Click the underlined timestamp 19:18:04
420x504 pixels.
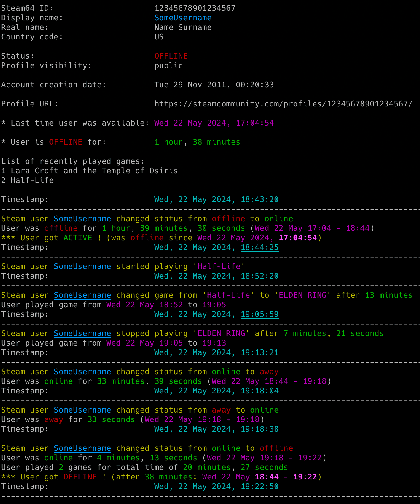260,391
